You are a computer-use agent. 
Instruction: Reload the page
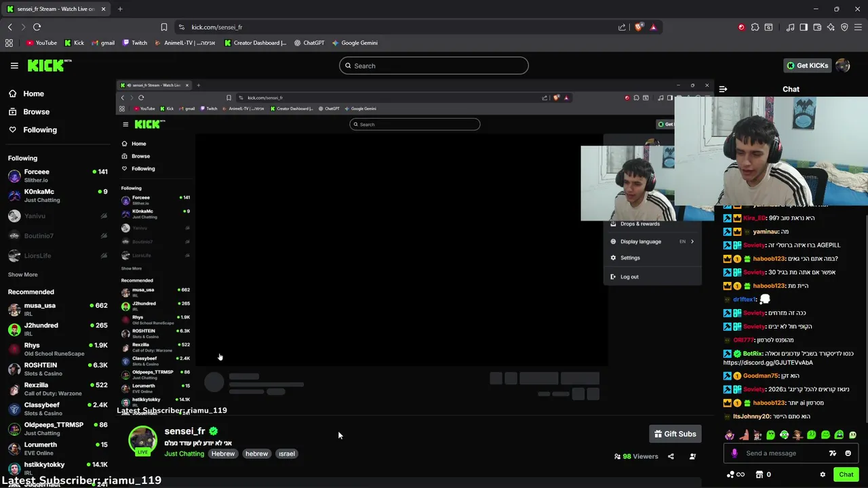pos(37,27)
